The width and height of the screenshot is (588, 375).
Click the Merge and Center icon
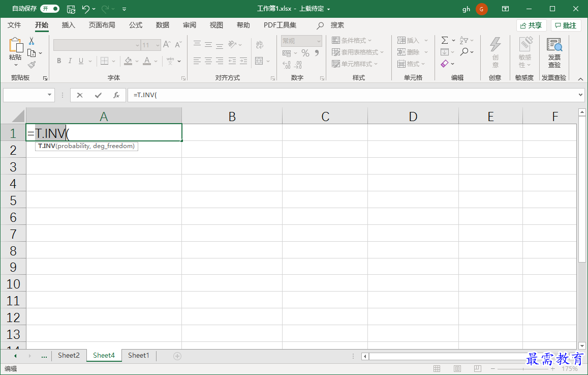pos(259,61)
